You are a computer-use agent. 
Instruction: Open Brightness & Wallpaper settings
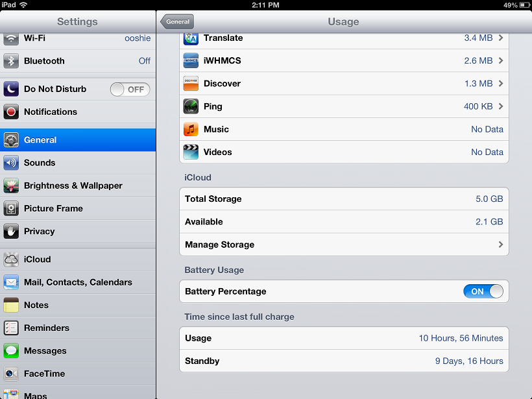tap(78, 186)
